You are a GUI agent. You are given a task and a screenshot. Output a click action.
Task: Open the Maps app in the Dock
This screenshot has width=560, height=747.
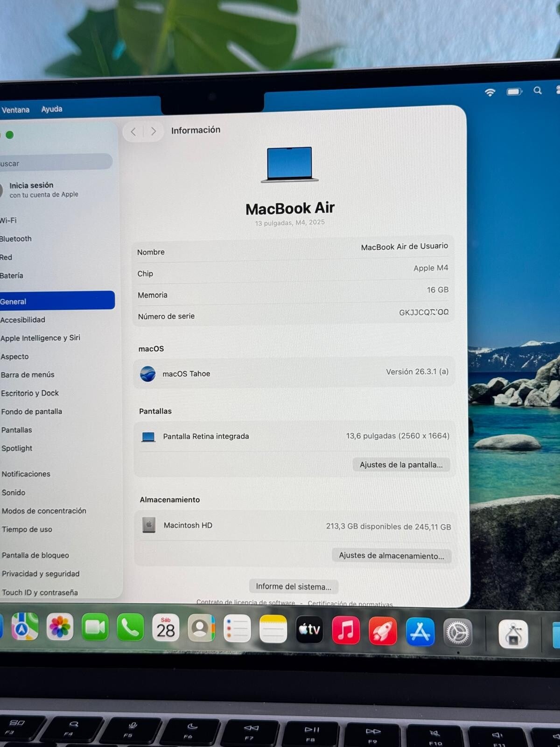24,627
